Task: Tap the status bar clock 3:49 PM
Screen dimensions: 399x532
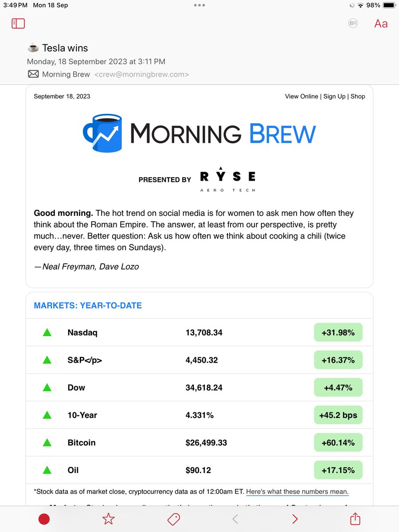Action: coord(15,5)
